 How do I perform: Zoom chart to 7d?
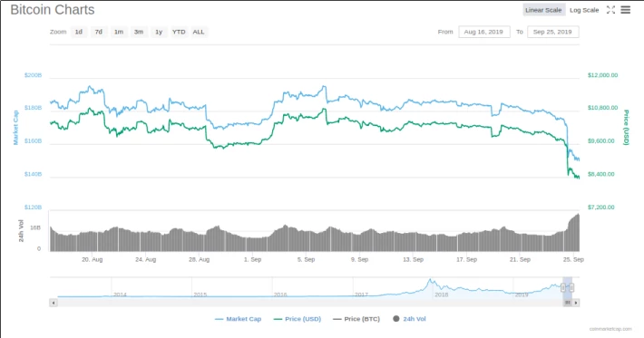(x=99, y=32)
